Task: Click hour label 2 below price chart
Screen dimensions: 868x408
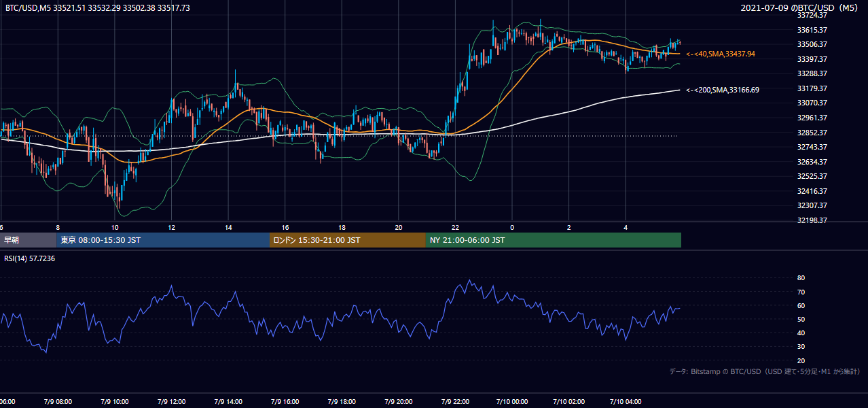Action: [x=569, y=227]
